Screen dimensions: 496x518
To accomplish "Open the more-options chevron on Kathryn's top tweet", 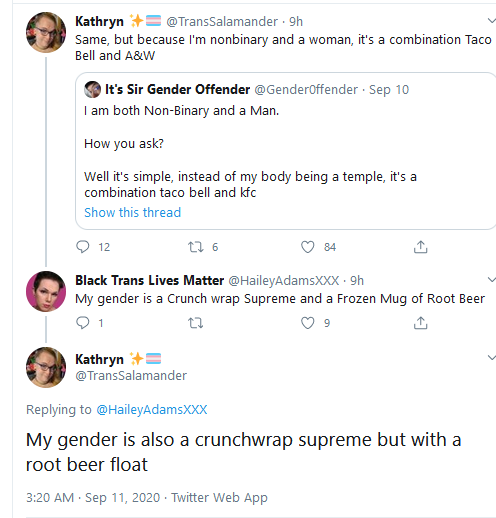I will coord(491,21).
